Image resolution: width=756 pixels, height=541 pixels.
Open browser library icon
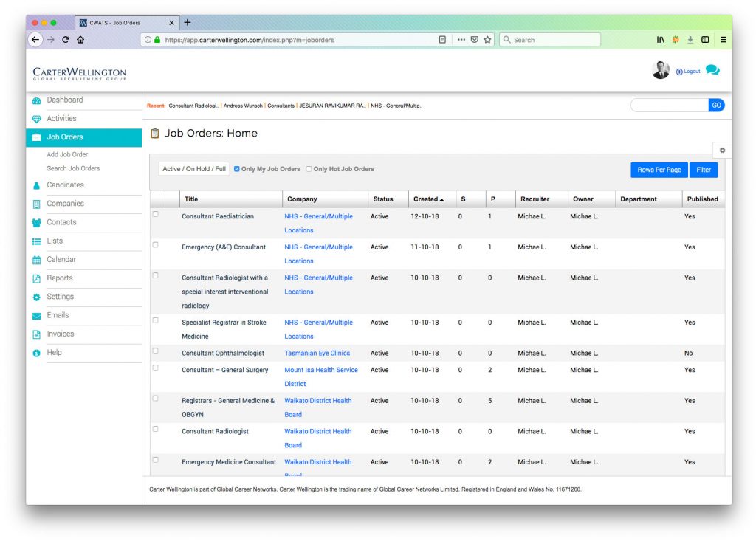tap(661, 40)
